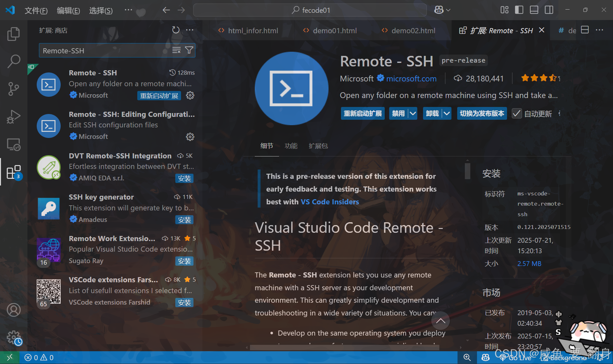Open the Search view in the activity bar
Screen dimensions: 613x364
13,61
